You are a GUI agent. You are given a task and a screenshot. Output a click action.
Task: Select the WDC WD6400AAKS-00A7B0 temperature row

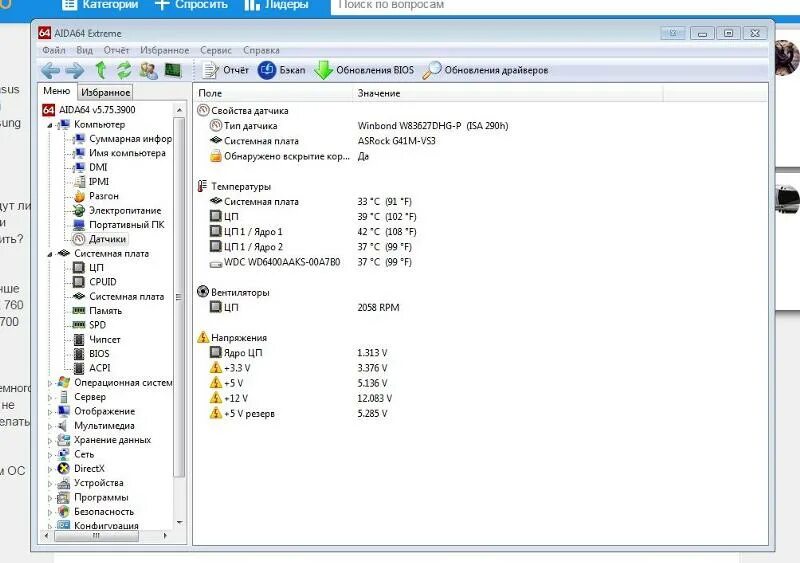click(310, 262)
